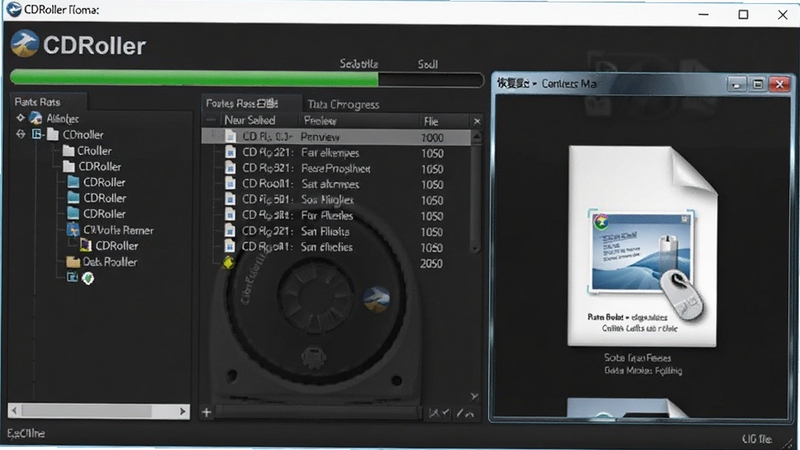The height and width of the screenshot is (450, 800).
Task: Click the file icon of Son eflecties row
Action: coord(231,246)
